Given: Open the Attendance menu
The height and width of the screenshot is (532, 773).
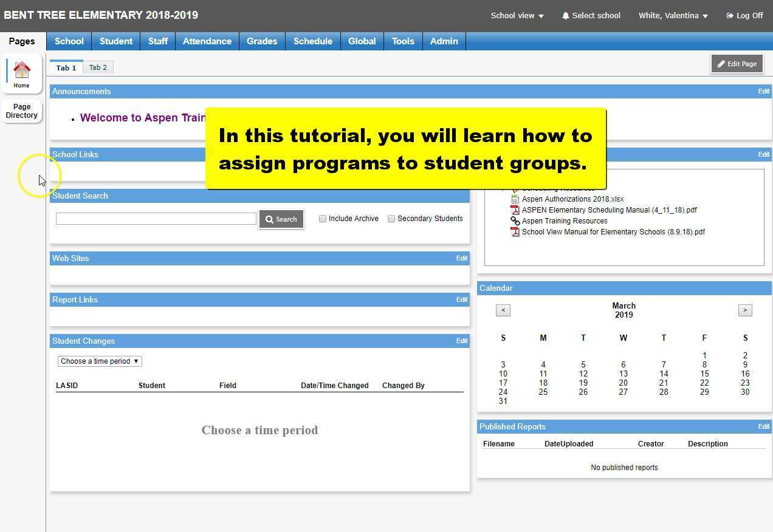Looking at the screenshot, I should [x=207, y=41].
